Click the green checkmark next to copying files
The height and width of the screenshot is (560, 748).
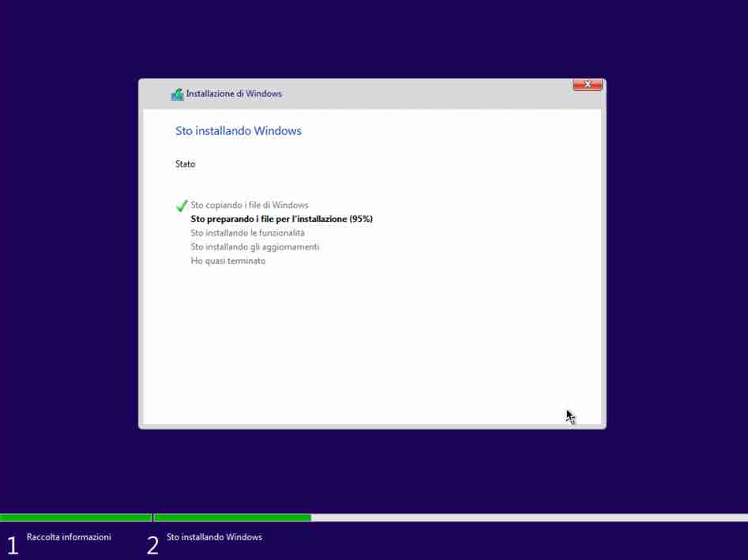(x=182, y=205)
